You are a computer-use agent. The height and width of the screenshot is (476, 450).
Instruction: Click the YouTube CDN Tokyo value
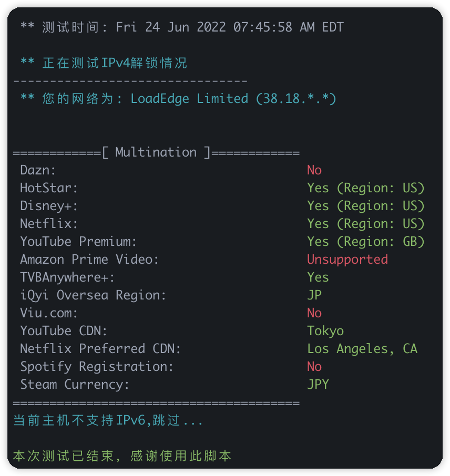(x=325, y=331)
